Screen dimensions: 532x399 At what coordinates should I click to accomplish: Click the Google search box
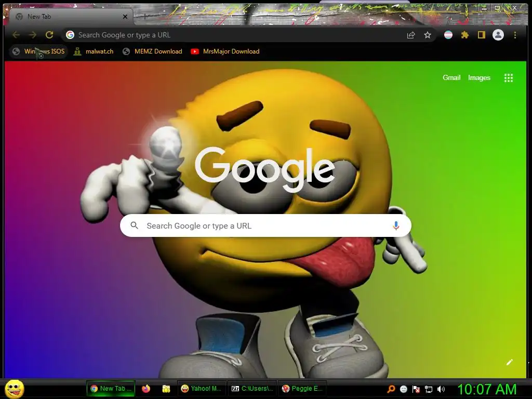pyautogui.click(x=265, y=225)
